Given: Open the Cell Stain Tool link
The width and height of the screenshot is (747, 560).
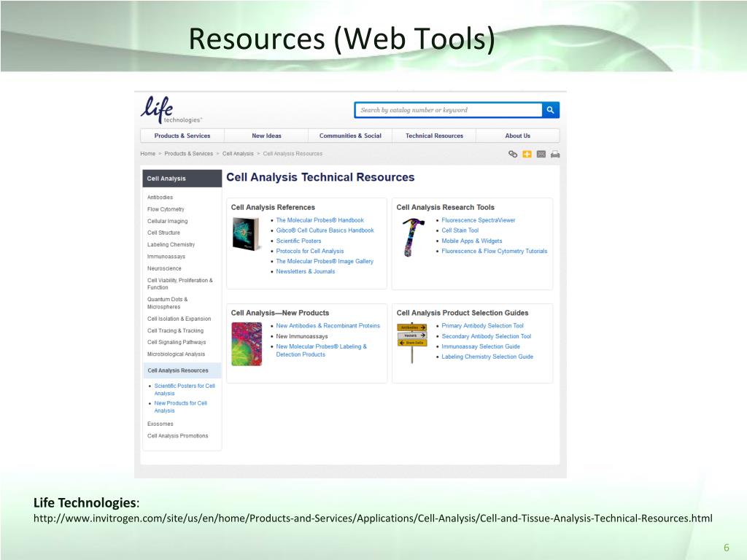Looking at the screenshot, I should tap(460, 230).
